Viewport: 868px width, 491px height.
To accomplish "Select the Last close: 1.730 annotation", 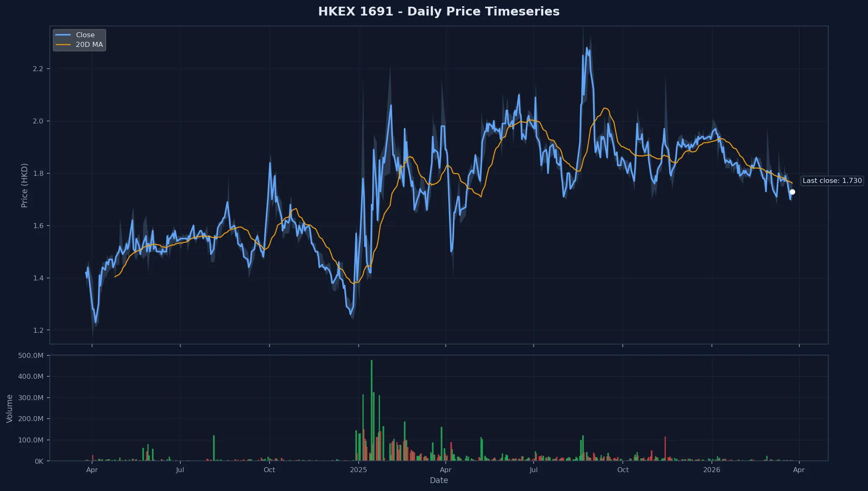I will (x=832, y=180).
